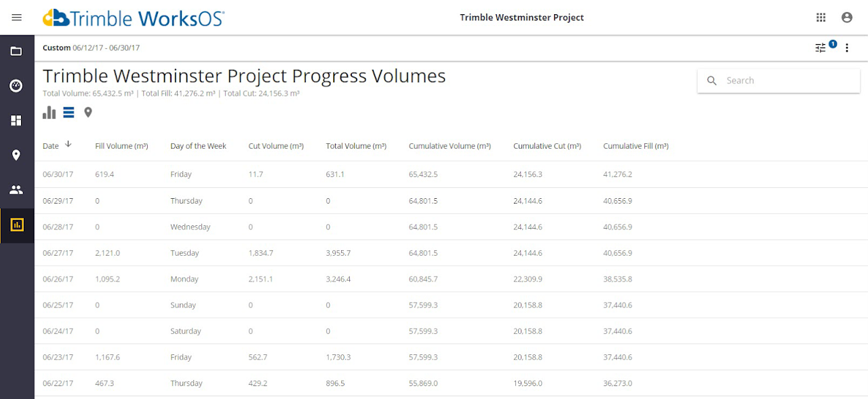Open the user account profile icon

[847, 18]
